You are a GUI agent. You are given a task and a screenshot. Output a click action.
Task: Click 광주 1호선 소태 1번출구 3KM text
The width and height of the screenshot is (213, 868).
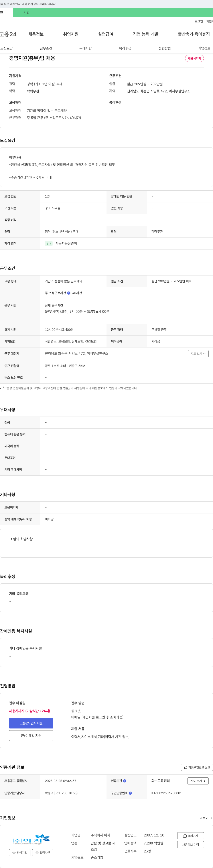65,366
